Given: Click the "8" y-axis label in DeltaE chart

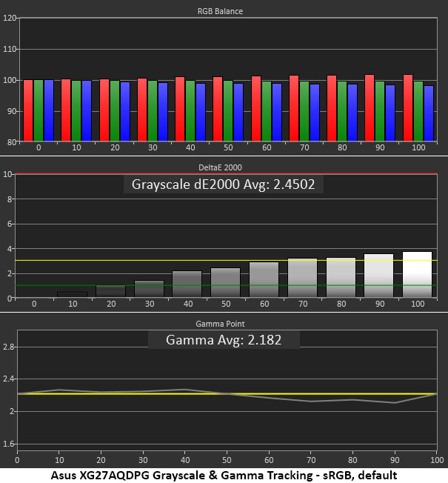Looking at the screenshot, I should coord(10,199).
